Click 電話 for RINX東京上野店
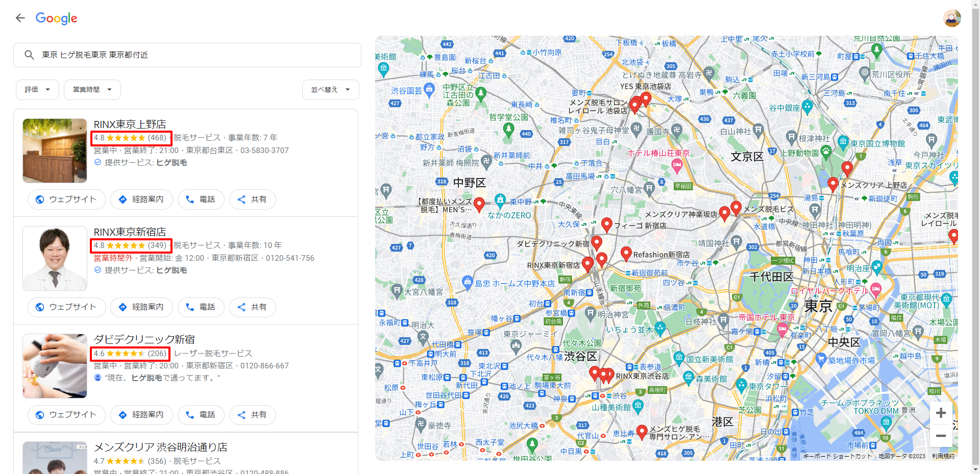This screenshot has height=474, width=980. (201, 199)
